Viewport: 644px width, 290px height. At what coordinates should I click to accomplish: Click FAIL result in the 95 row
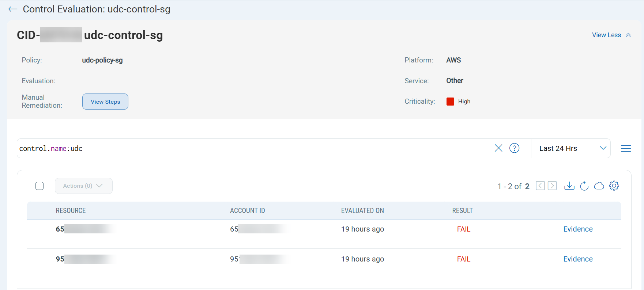point(463,259)
